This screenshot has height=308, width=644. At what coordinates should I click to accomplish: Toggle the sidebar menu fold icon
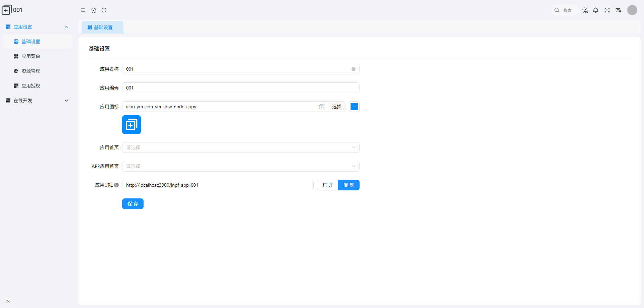(x=83, y=10)
